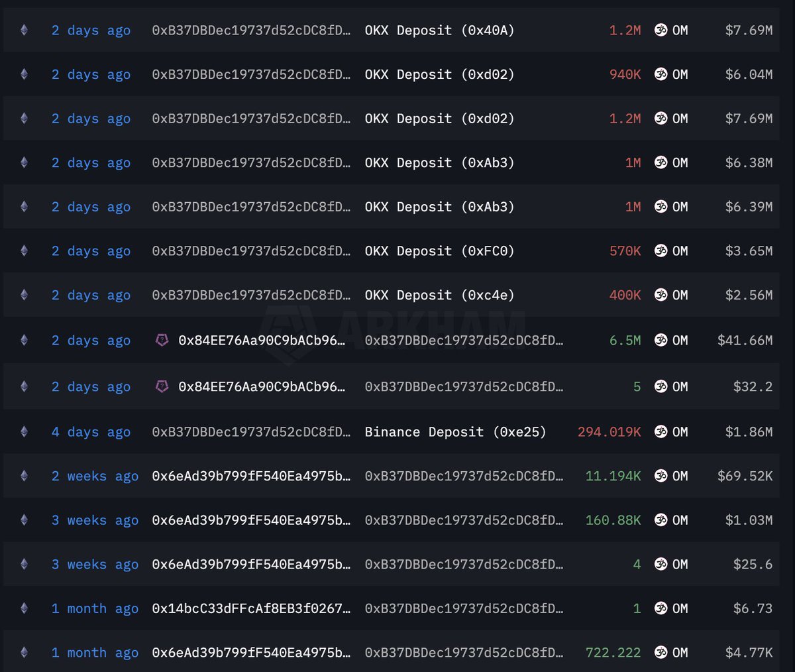Click OM token icon beside 722.222 amount
This screenshot has width=795, height=672.
661,652
